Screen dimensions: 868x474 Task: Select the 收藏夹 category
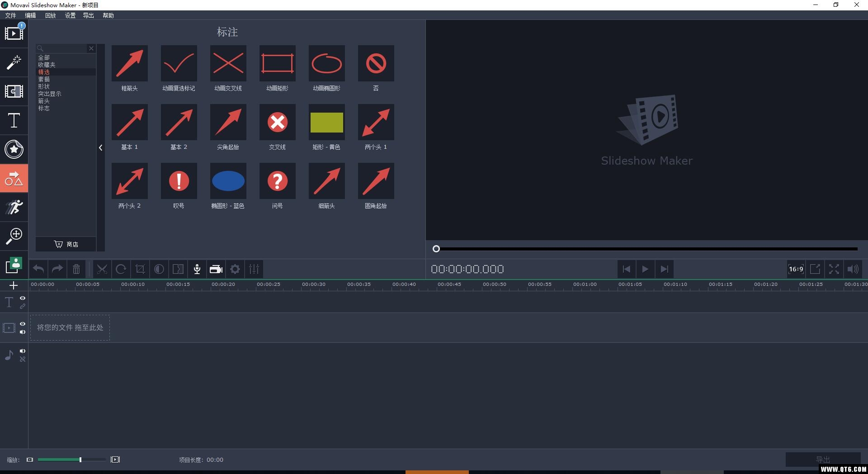66,65
